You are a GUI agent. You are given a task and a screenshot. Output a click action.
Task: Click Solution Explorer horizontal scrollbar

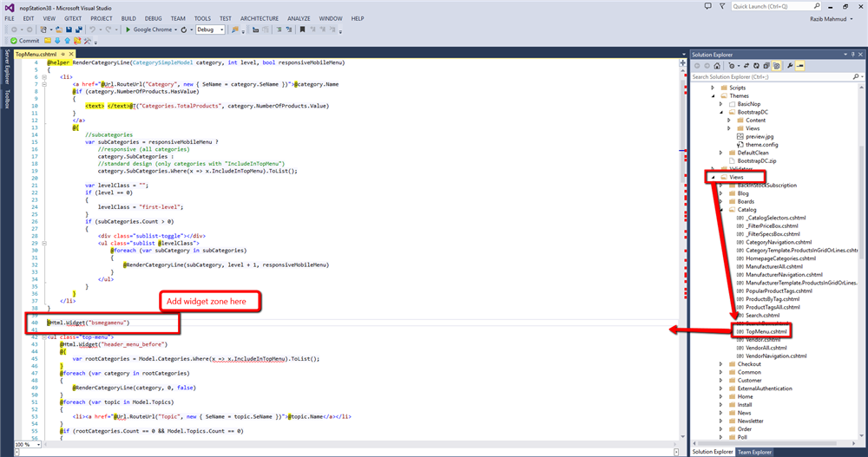pos(775,444)
